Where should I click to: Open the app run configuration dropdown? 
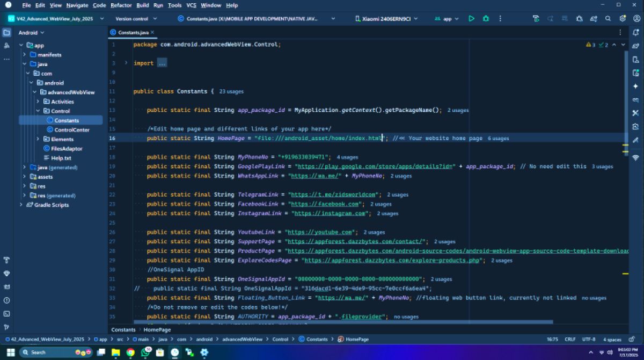click(x=447, y=18)
